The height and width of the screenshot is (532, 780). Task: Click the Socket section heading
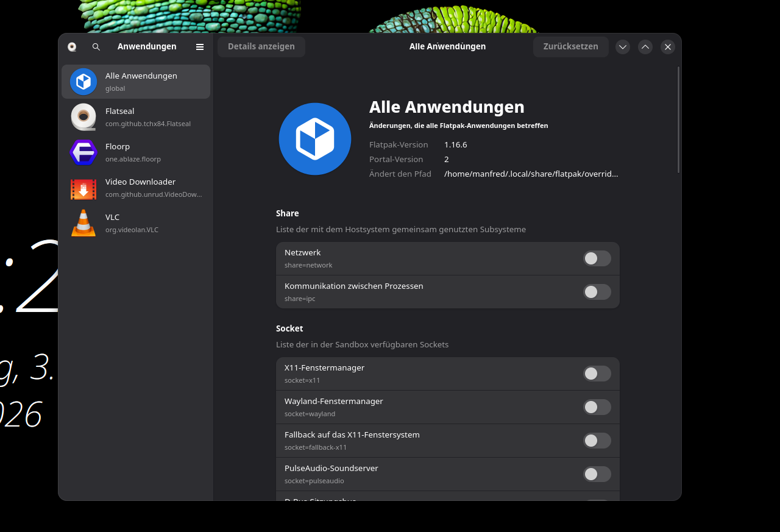289,328
